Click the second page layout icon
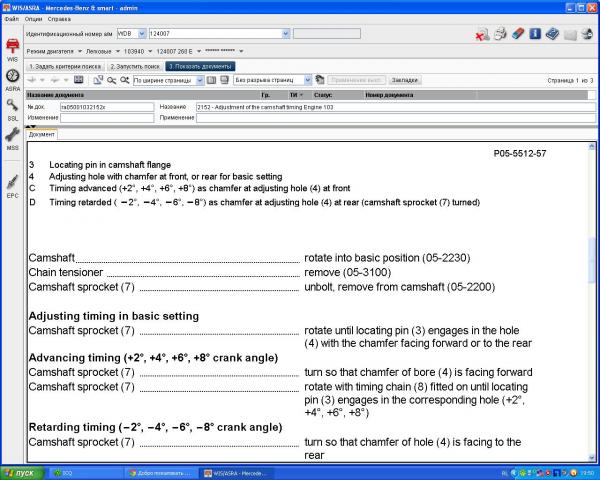600x480 pixels. [x=225, y=80]
